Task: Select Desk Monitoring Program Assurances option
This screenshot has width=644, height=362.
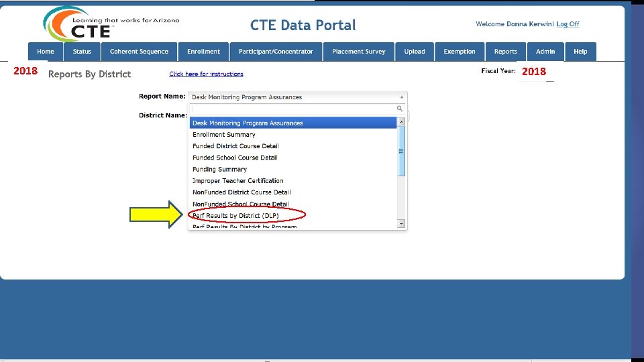Action: pos(293,123)
